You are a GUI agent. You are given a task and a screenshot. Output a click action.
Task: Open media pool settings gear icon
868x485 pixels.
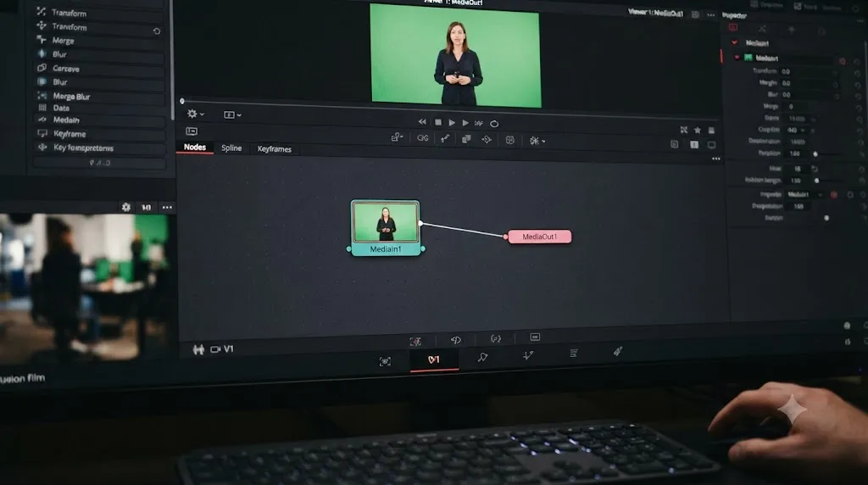pyautogui.click(x=126, y=207)
